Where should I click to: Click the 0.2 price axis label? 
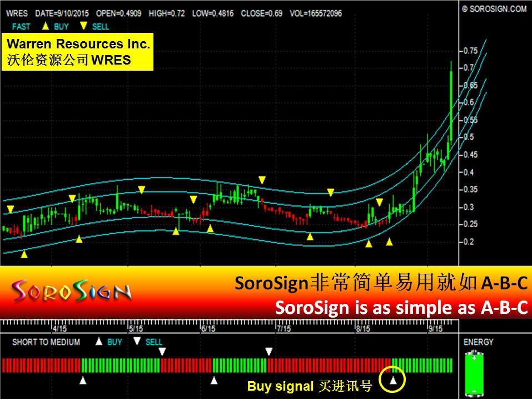pyautogui.click(x=469, y=242)
